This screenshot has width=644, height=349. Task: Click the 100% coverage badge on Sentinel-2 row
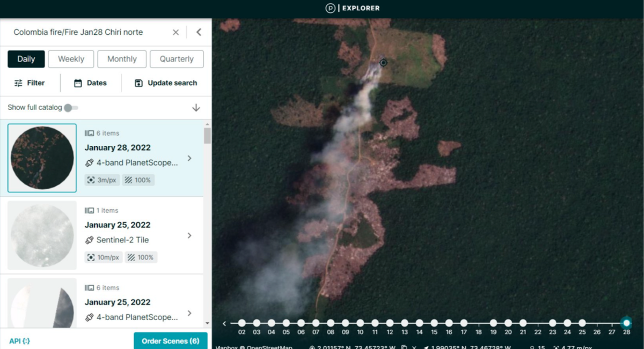pyautogui.click(x=141, y=257)
